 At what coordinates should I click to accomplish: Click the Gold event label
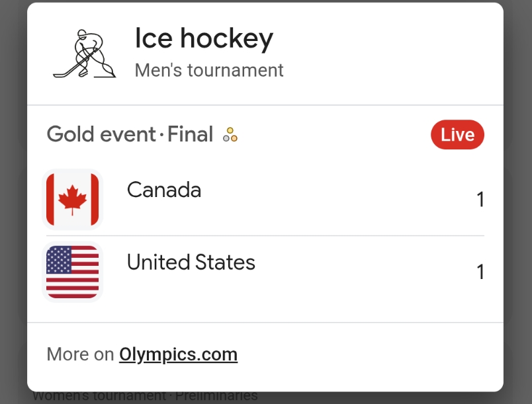click(101, 135)
